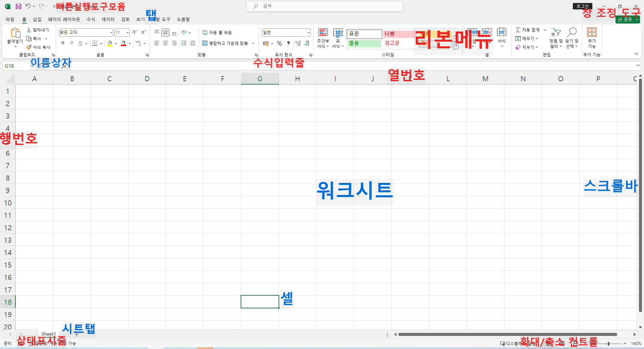644x349 pixels.
Task: Click the search (검색) box
Action: pyautogui.click(x=325, y=6)
